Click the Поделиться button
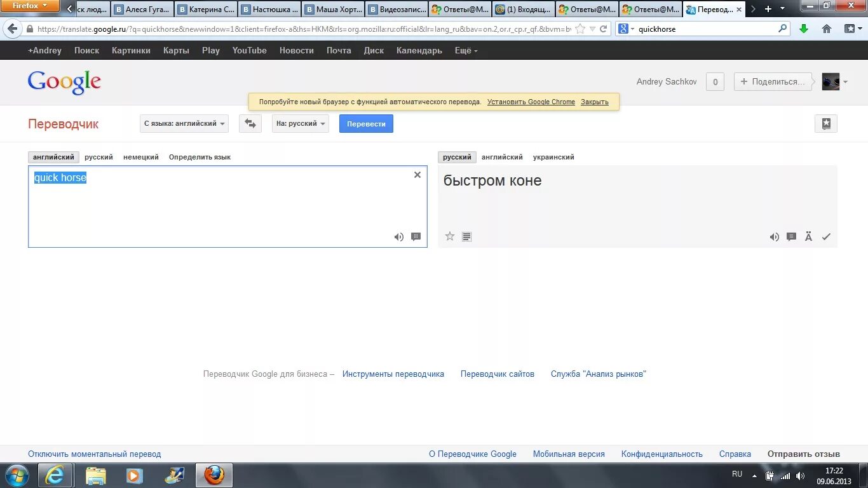The width and height of the screenshot is (868, 488). click(773, 81)
